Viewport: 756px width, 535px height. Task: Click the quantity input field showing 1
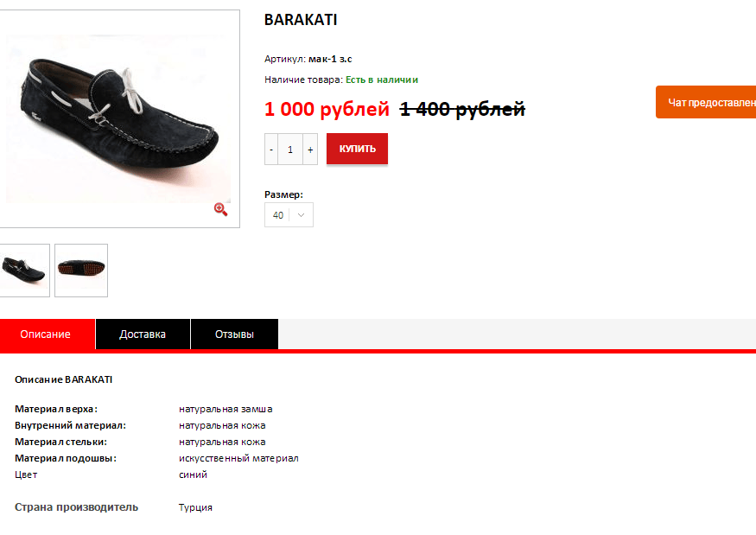(290, 150)
